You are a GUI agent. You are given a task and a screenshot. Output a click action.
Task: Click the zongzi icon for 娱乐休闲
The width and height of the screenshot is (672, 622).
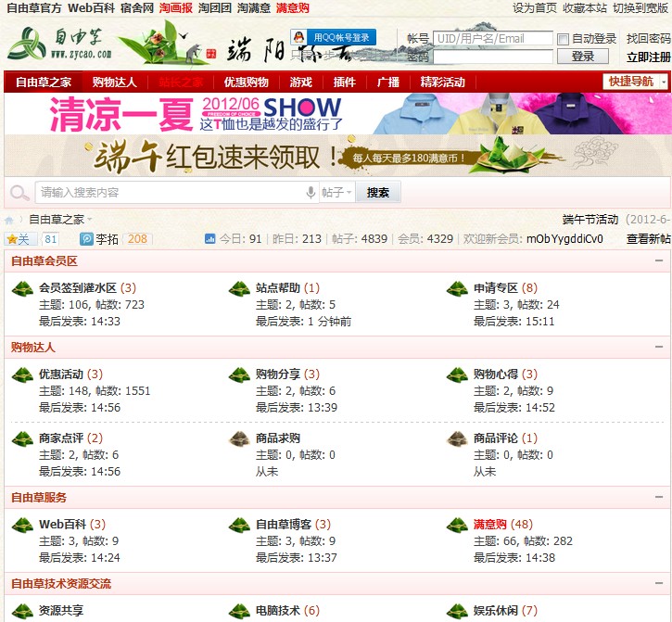pyautogui.click(x=457, y=611)
